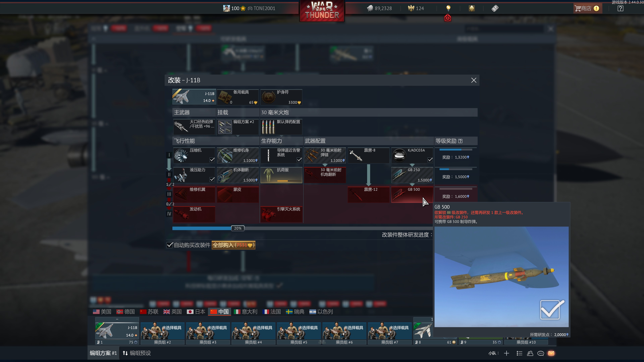Click tier I reward progress bar 1,3200
The image size is (644, 362).
[x=455, y=150]
